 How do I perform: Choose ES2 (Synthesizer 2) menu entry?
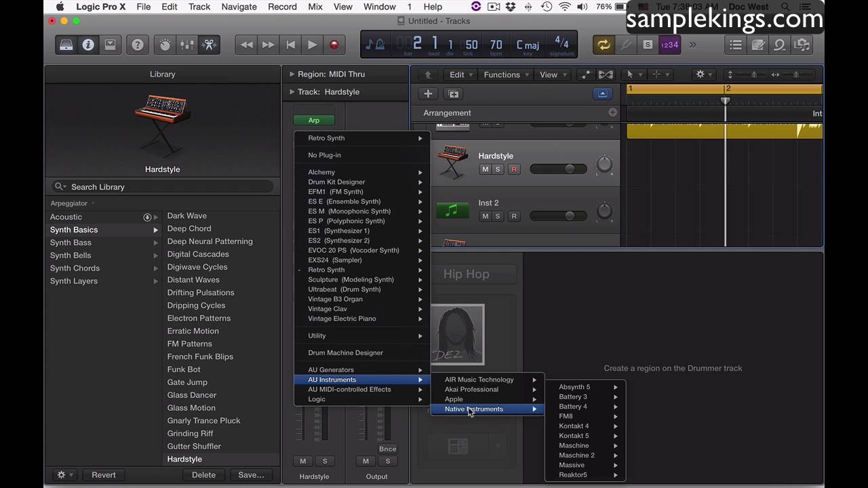[361, 241]
